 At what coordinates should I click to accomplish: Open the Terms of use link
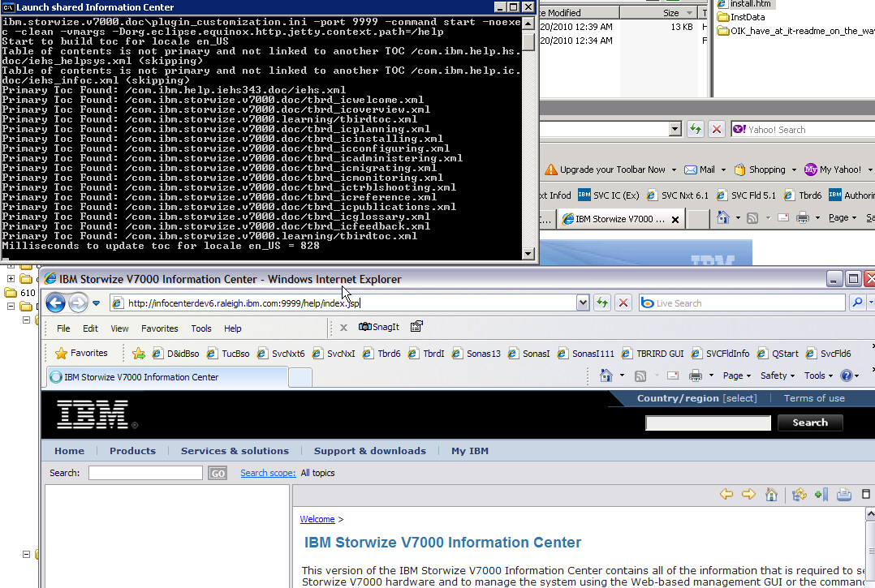coord(814,398)
